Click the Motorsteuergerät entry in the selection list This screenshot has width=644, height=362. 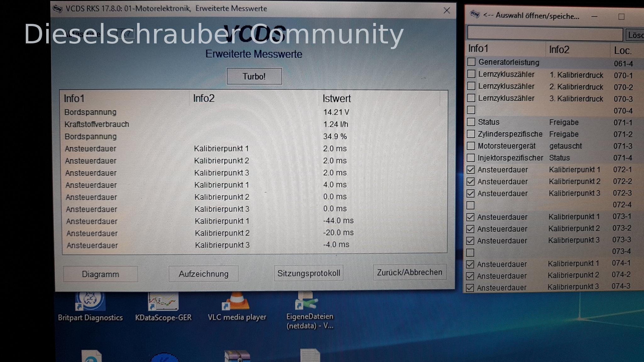(507, 146)
